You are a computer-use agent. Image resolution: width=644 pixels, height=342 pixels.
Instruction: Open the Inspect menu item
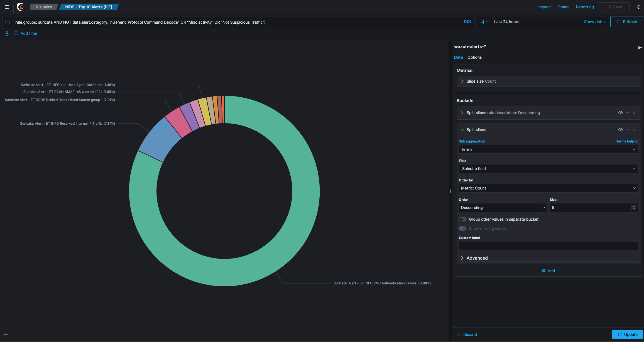pyautogui.click(x=544, y=7)
